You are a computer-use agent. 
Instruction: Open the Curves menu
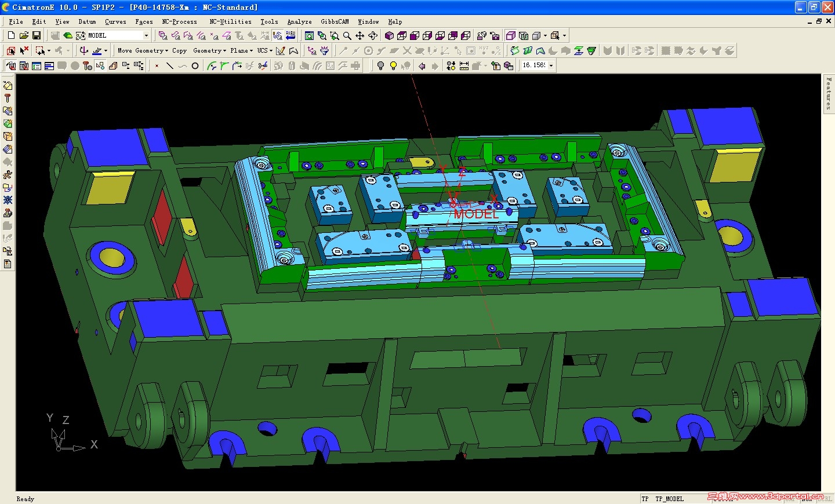(115, 21)
